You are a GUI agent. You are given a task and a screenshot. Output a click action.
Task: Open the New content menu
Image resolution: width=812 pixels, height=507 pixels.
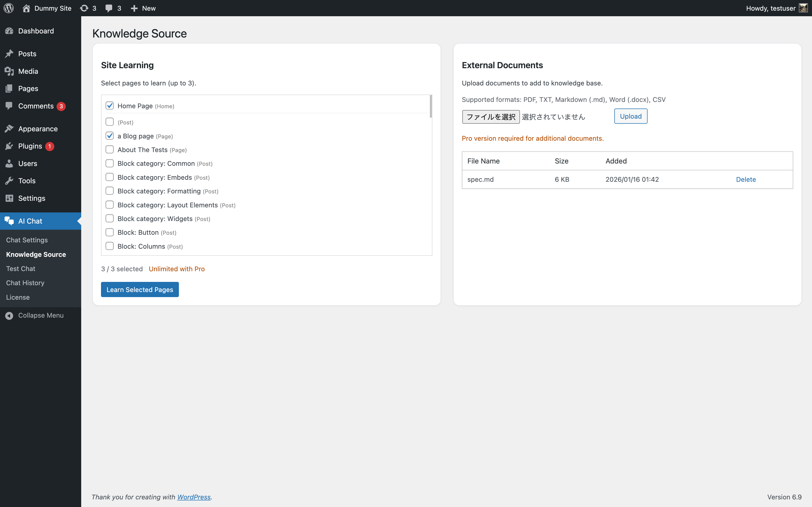pos(143,8)
